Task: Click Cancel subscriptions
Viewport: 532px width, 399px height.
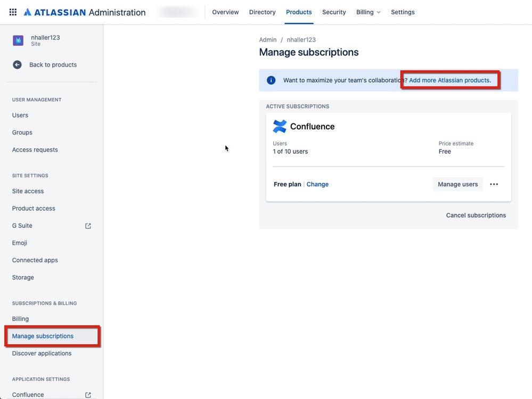Action: click(x=476, y=215)
